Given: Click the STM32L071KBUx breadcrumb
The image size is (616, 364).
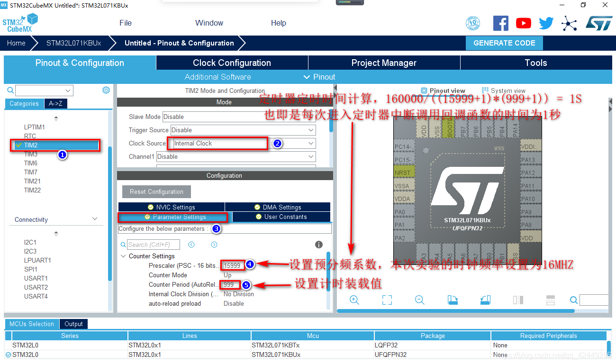Looking at the screenshot, I should point(73,43).
